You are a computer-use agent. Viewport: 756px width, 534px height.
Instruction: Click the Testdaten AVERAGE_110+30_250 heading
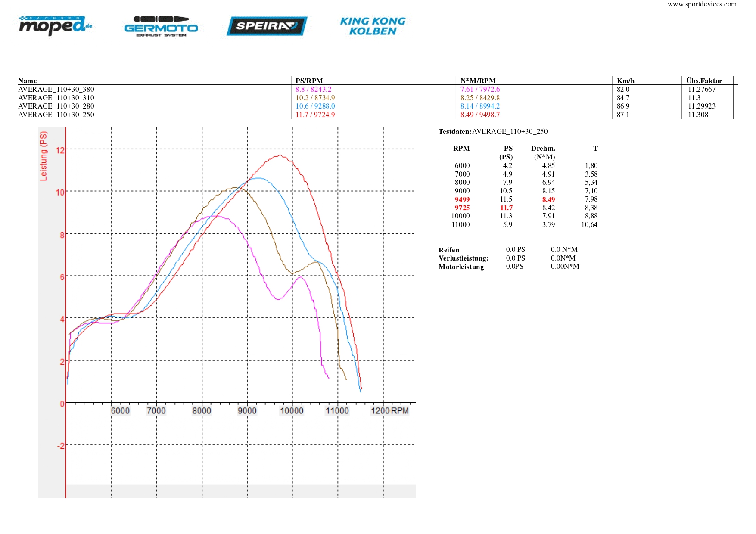pyautogui.click(x=493, y=132)
